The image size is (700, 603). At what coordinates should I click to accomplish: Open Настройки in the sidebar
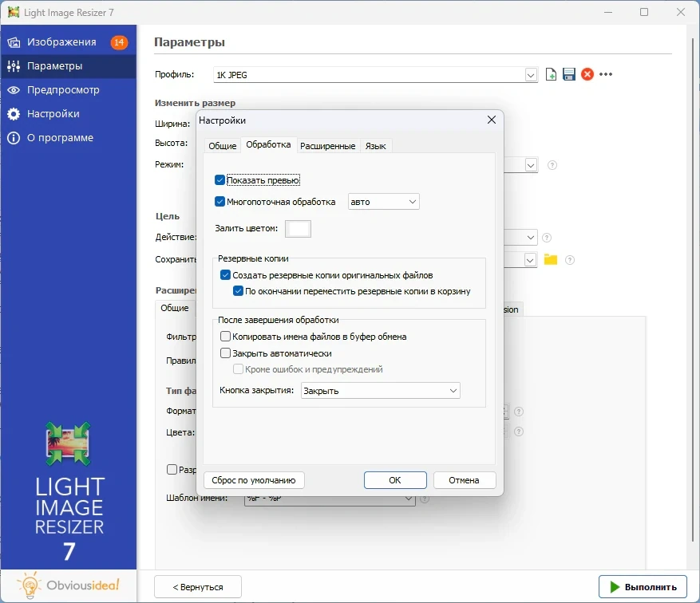[69, 114]
